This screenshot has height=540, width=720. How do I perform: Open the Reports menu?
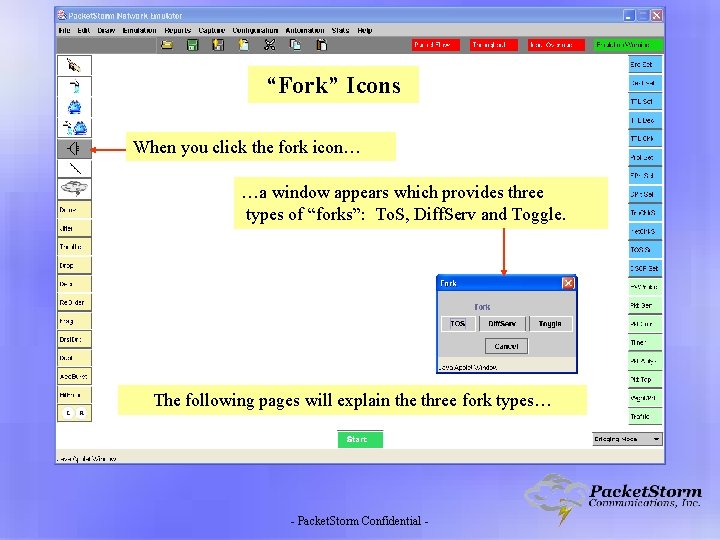click(x=177, y=30)
